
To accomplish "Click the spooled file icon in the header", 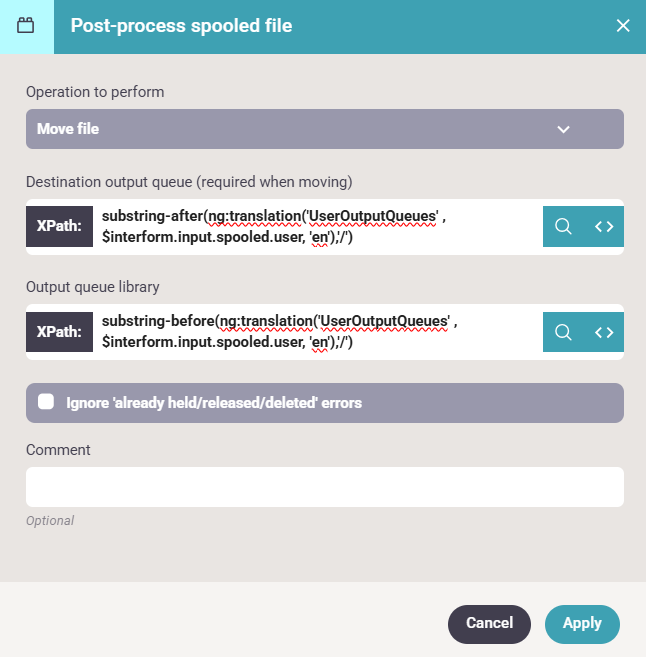I will [x=26, y=26].
